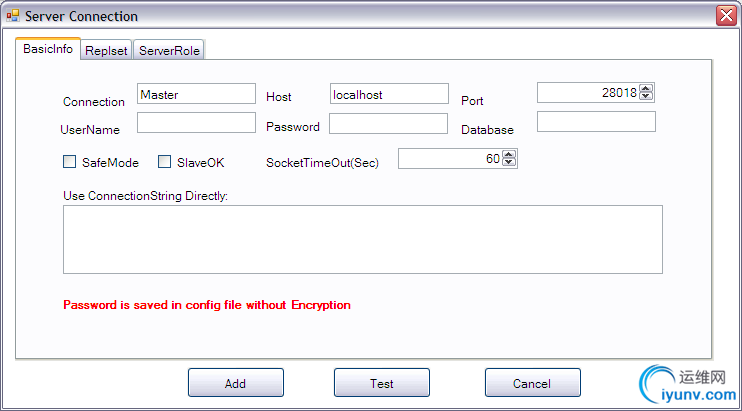Viewport: 742px width, 411px height.
Task: Click the Server Connection window title icon
Action: coord(13,16)
